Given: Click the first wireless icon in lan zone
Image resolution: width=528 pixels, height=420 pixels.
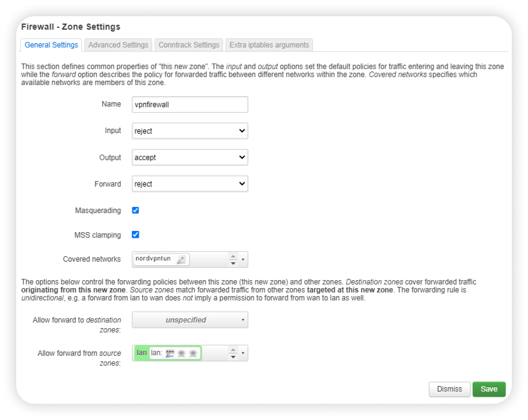Looking at the screenshot, I should click(x=181, y=353).
